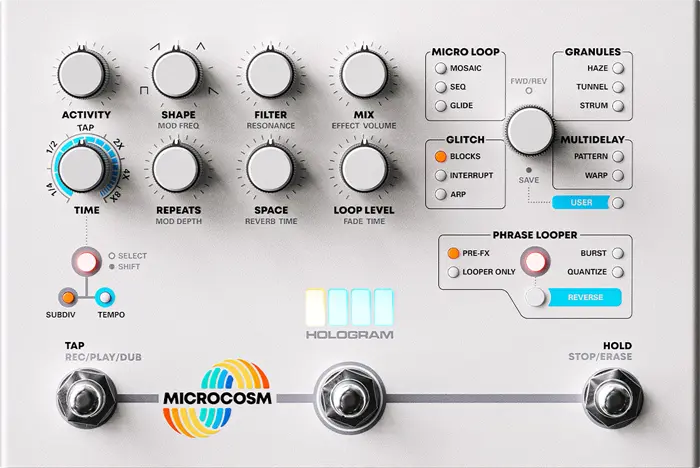Screen dimensions: 700x468
Task: Click the Shape knob
Action: coord(175,75)
